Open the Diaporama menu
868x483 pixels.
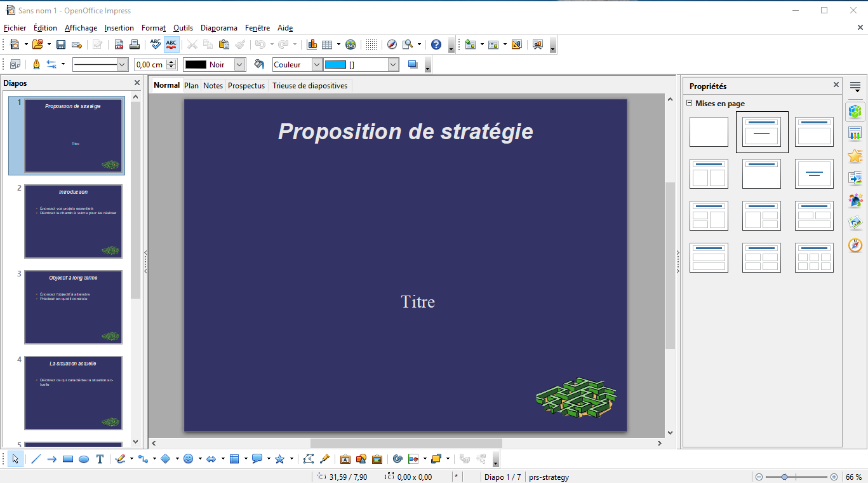click(218, 28)
